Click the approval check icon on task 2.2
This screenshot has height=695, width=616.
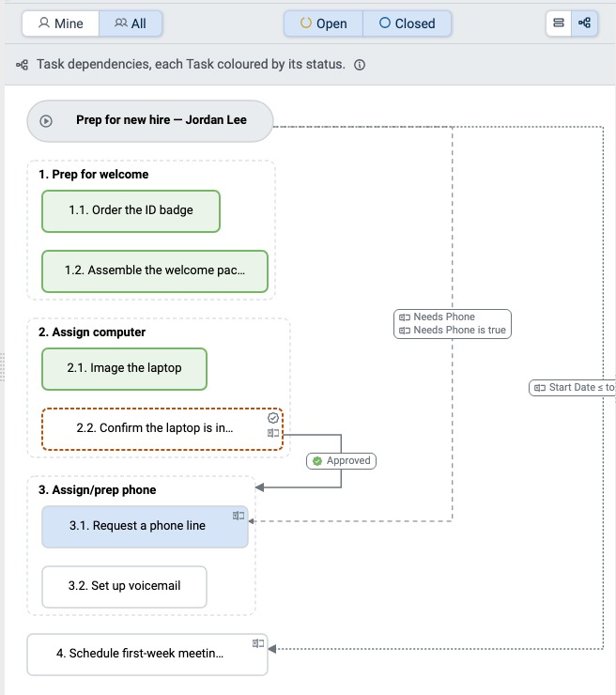pos(273,418)
